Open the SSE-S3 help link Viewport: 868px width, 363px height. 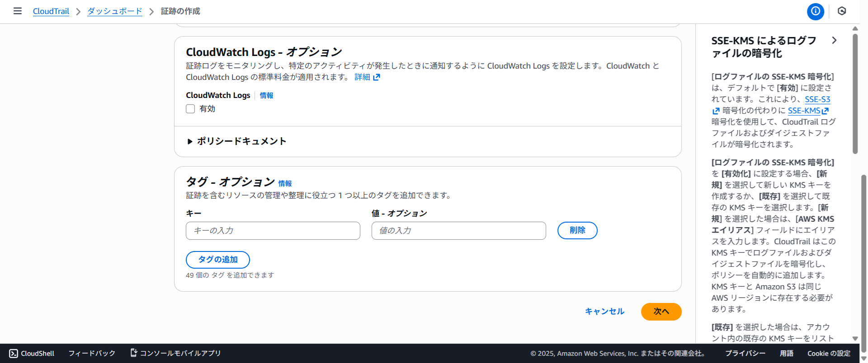817,99
